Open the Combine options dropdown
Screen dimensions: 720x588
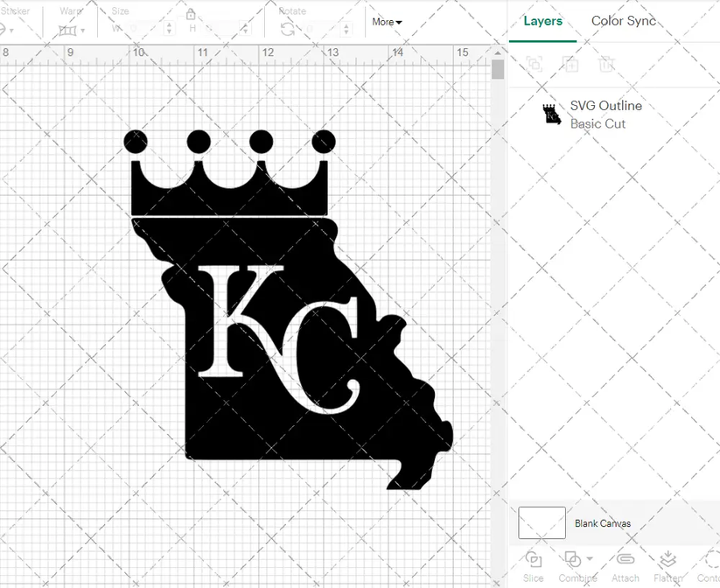coord(590,557)
